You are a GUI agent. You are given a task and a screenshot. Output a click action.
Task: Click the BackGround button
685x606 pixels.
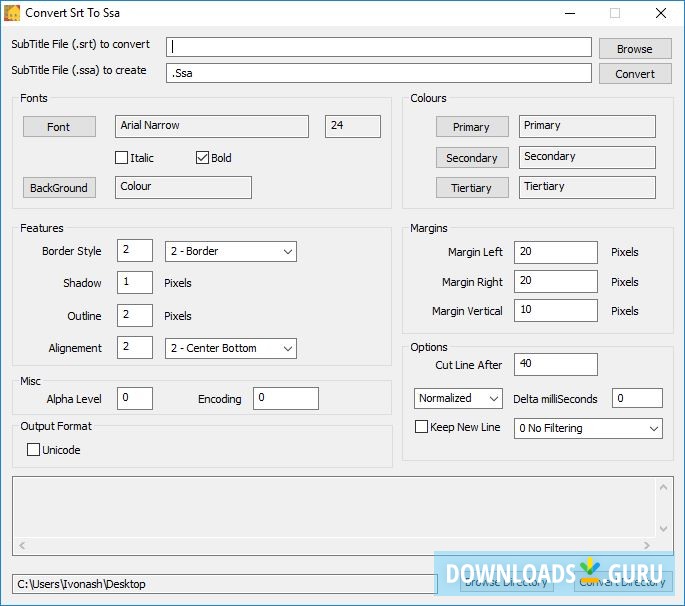click(x=59, y=188)
